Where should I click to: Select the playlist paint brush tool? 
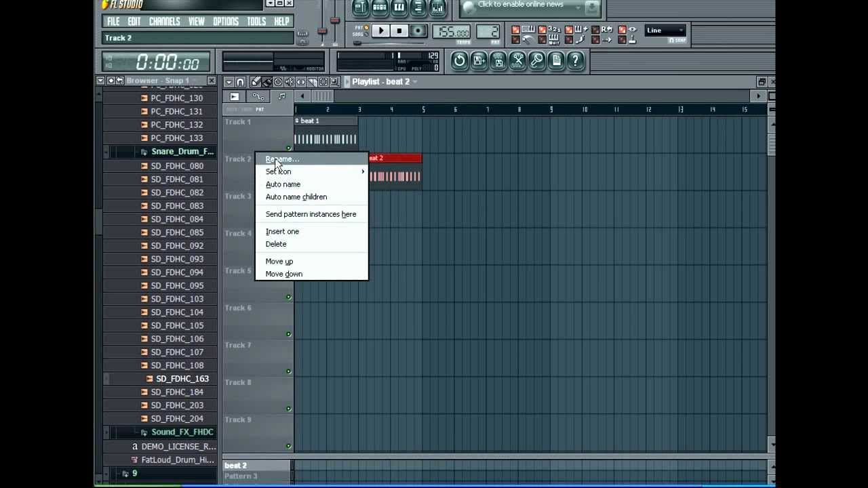click(x=267, y=82)
